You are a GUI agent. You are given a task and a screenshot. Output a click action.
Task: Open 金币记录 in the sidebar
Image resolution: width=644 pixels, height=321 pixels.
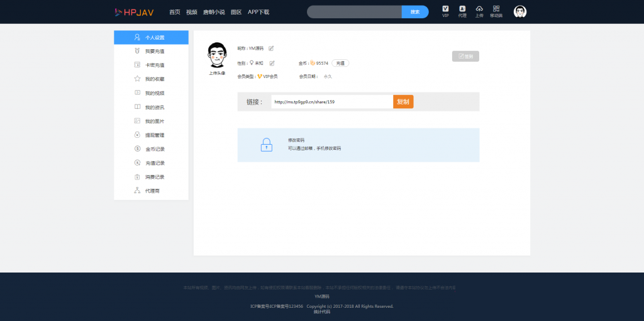155,149
